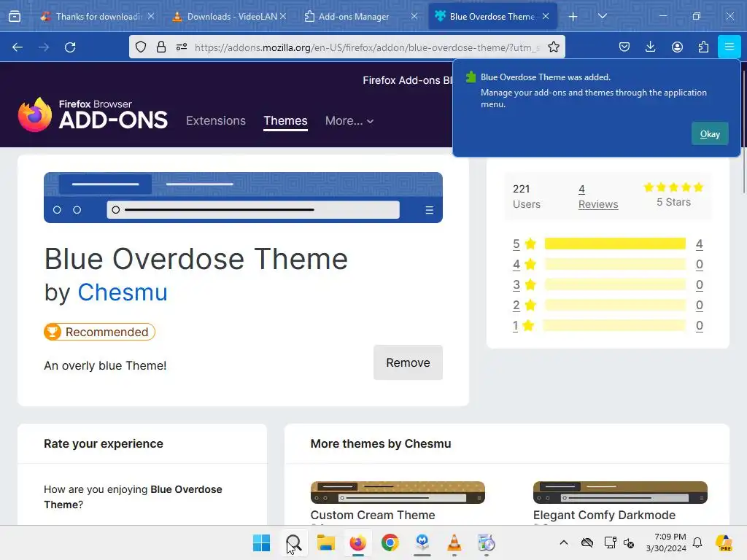747x560 pixels.
Task: Close the Add-ons Manager tab
Action: tap(414, 16)
